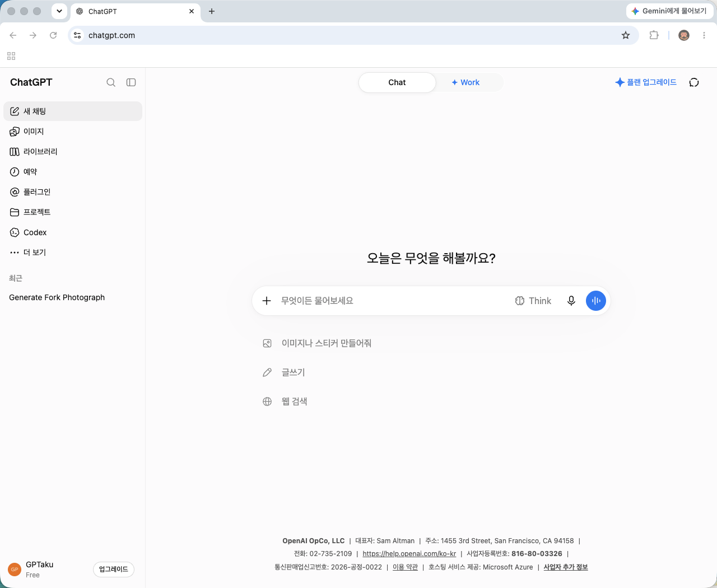This screenshot has height=588, width=717.
Task: Click the microphone dictation icon
Action: (571, 301)
